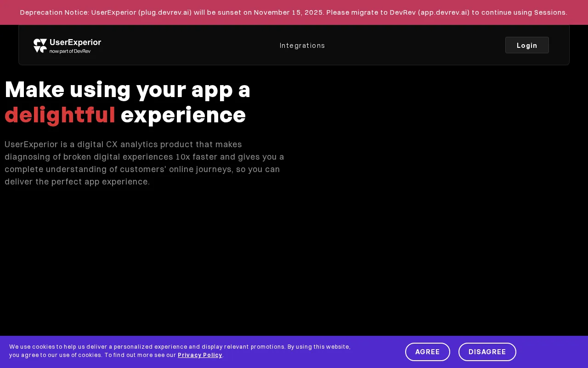Click the cookie usage notice text

tap(180, 351)
